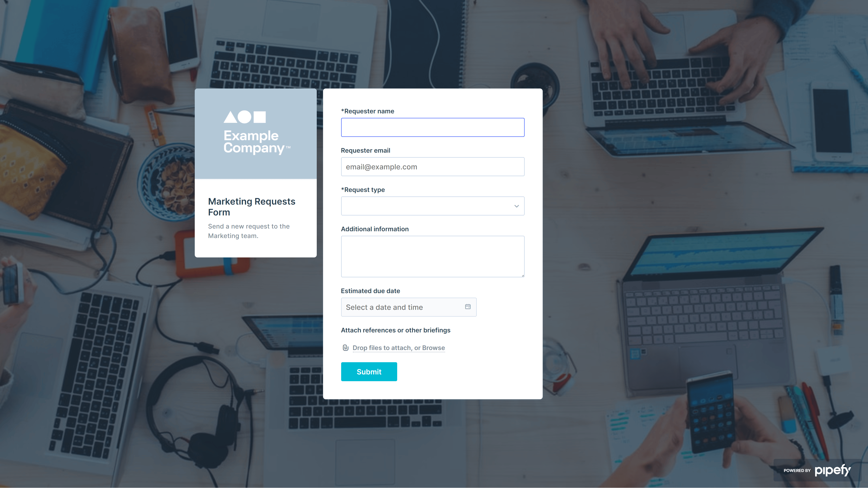The width and height of the screenshot is (868, 488).
Task: Select the Requester email input field
Action: tap(432, 166)
